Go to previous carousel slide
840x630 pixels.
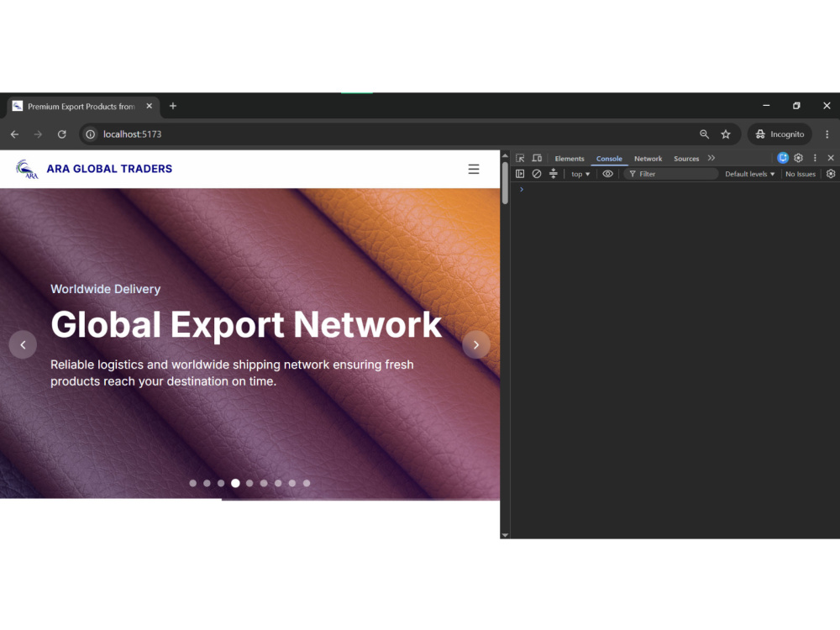click(23, 344)
